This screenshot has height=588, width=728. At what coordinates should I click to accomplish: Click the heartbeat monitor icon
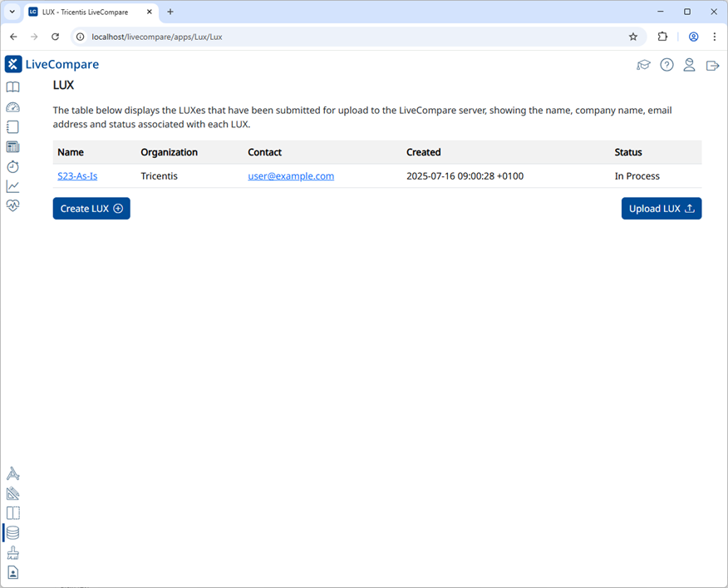[x=12, y=205]
